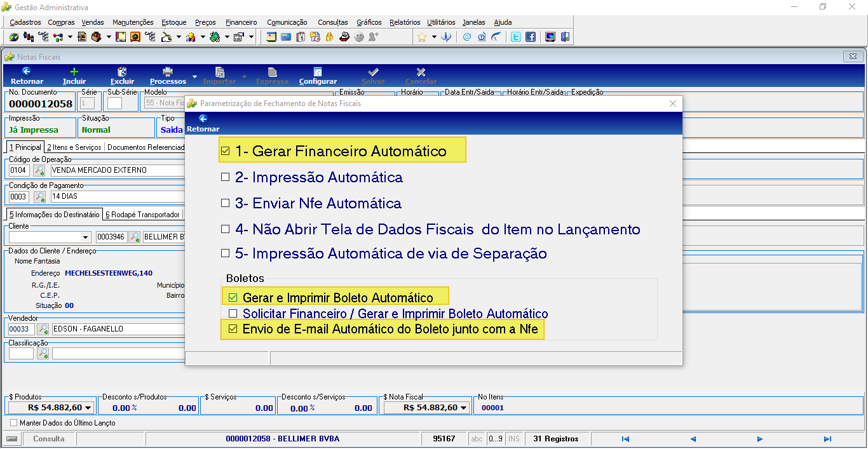Switch to 2 Itens e Serviços tab
The height and width of the screenshot is (449, 868).
point(74,147)
